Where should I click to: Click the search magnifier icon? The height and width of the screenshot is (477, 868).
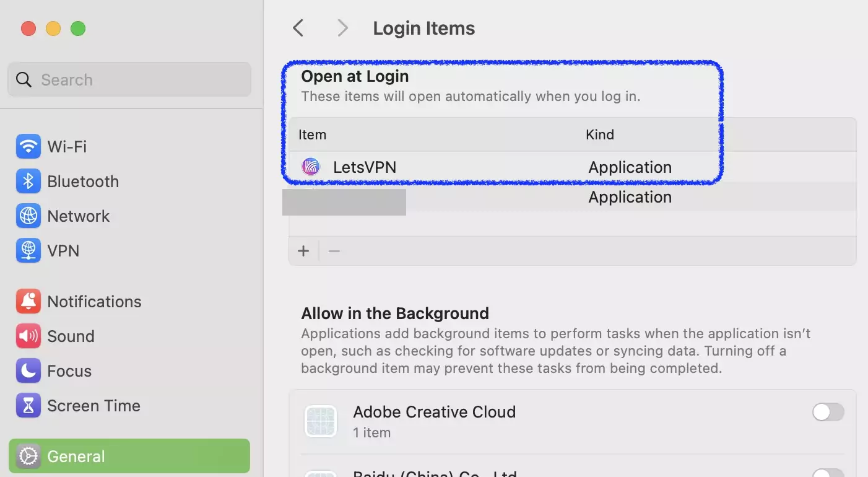pos(24,80)
